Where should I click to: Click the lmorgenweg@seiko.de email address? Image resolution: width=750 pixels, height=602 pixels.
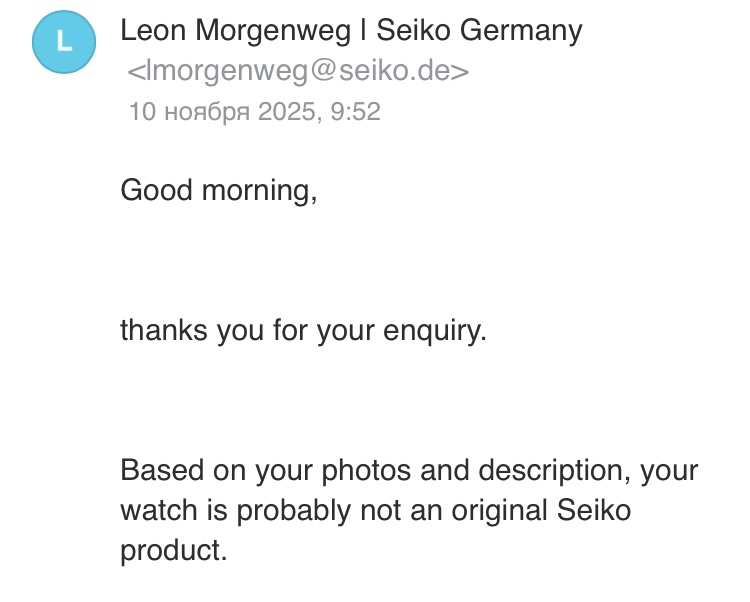tap(298, 72)
